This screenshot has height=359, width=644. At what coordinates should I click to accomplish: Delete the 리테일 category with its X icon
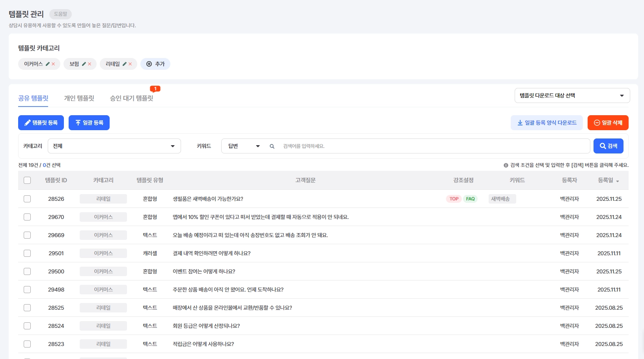pyautogui.click(x=130, y=64)
